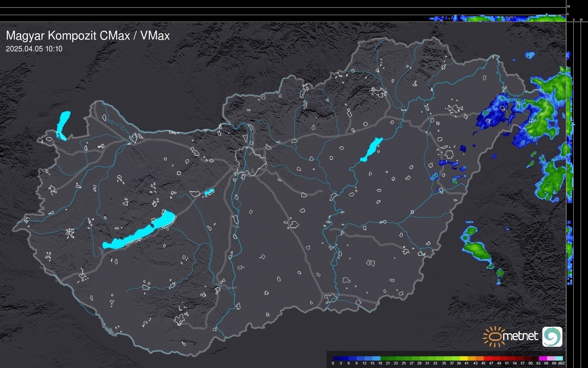Click the light cyan 69 dBZ legend swatch
The height and width of the screenshot is (368, 588).
click(x=559, y=358)
